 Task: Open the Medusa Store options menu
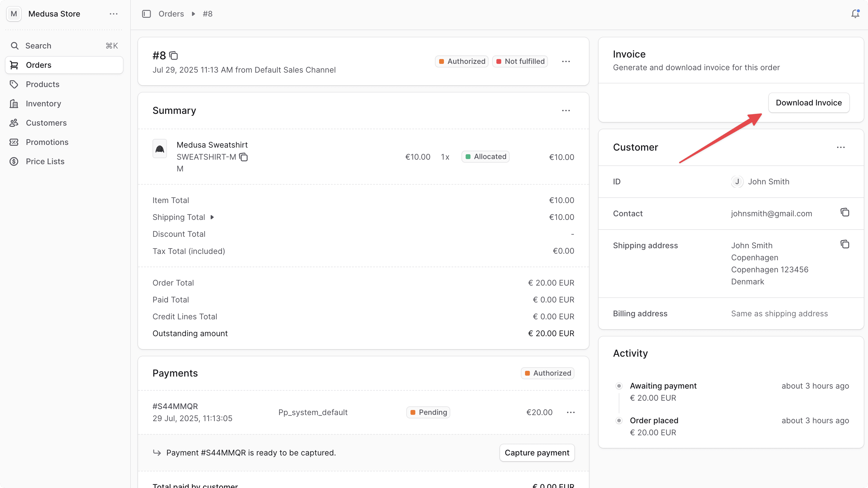[113, 14]
